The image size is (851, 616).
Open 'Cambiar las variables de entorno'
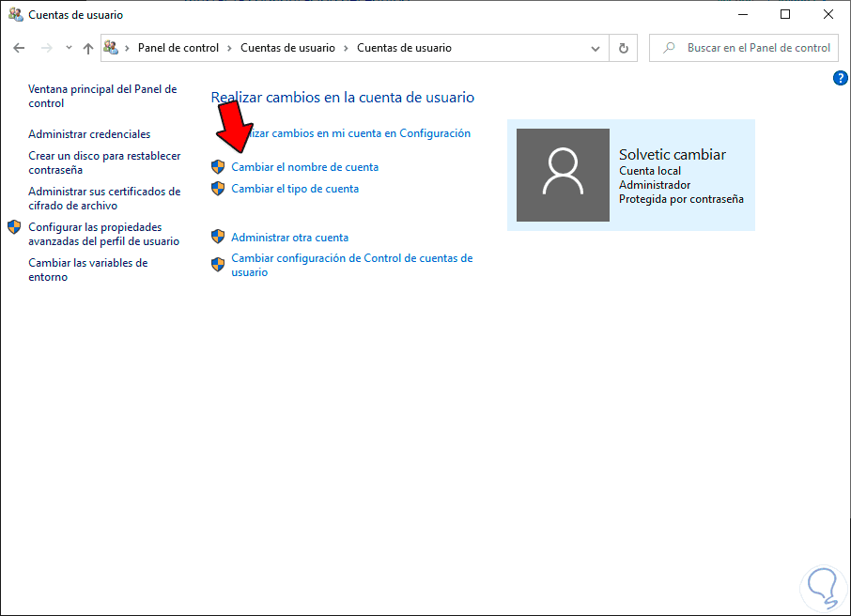88,269
